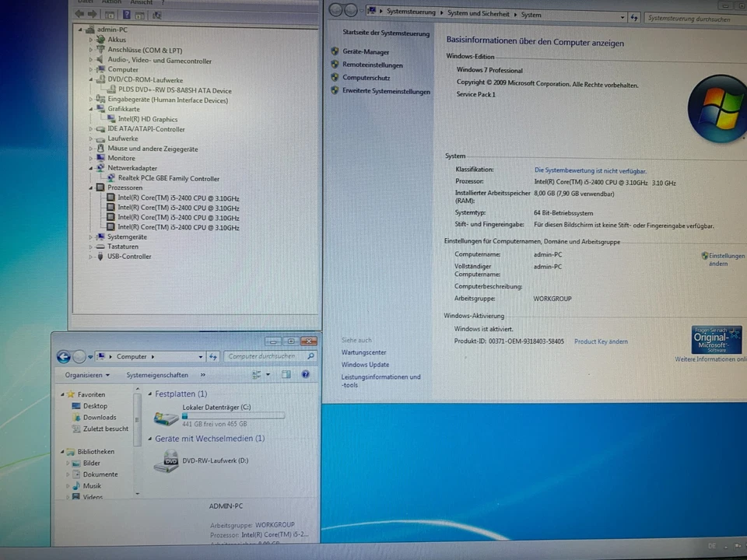The image size is (747, 560).
Task: Show the preview pane in Explorer
Action: tap(286, 375)
